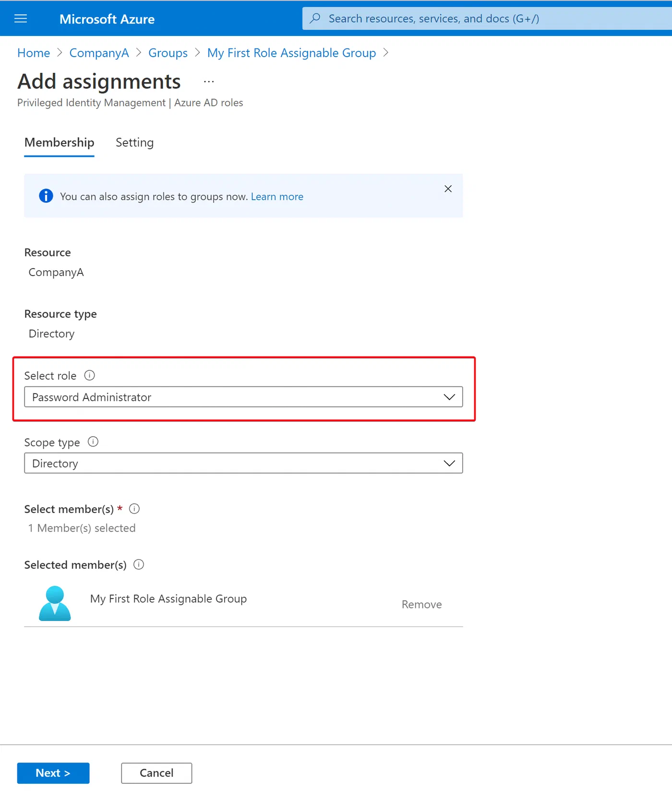Switch to the Membership tab
This screenshot has width=672, height=800.
point(59,143)
